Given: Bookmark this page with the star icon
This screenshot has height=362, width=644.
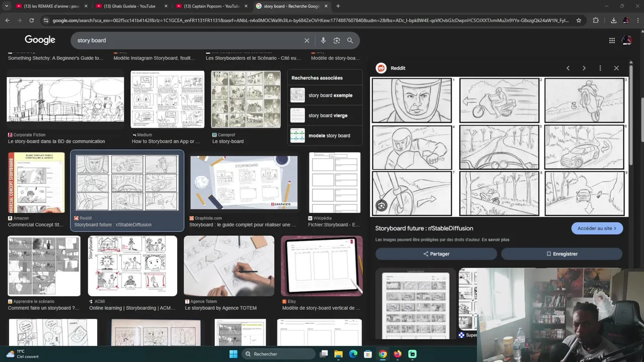Looking at the screenshot, I should coord(579,21).
